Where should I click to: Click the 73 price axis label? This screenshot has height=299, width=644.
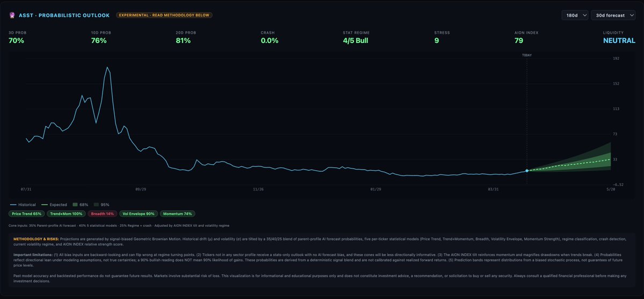[615, 134]
